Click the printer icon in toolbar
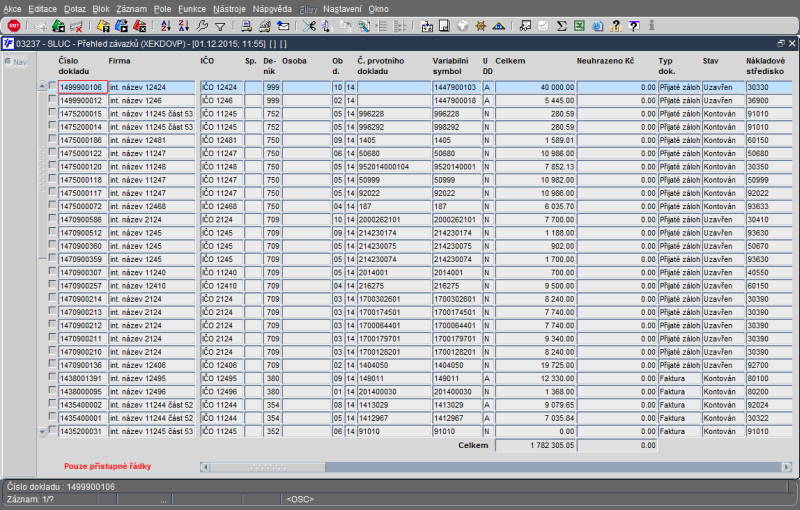The height and width of the screenshot is (510, 800). tap(246, 25)
